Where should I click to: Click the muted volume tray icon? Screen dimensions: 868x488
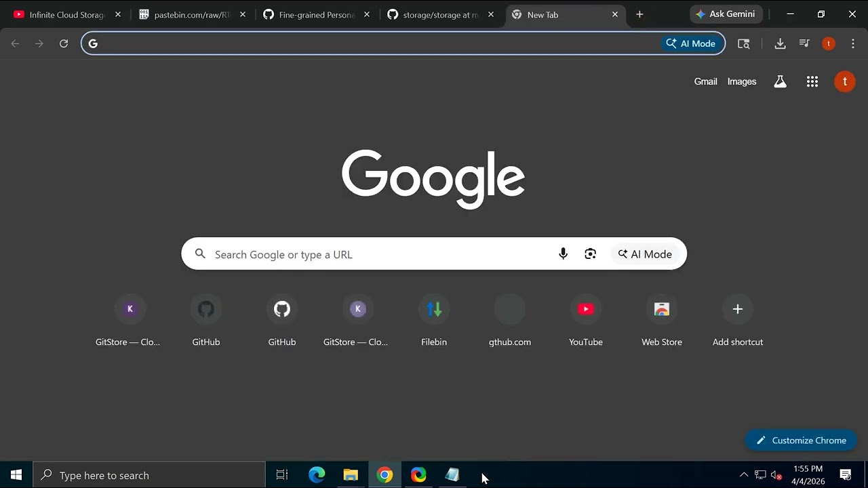tap(776, 475)
